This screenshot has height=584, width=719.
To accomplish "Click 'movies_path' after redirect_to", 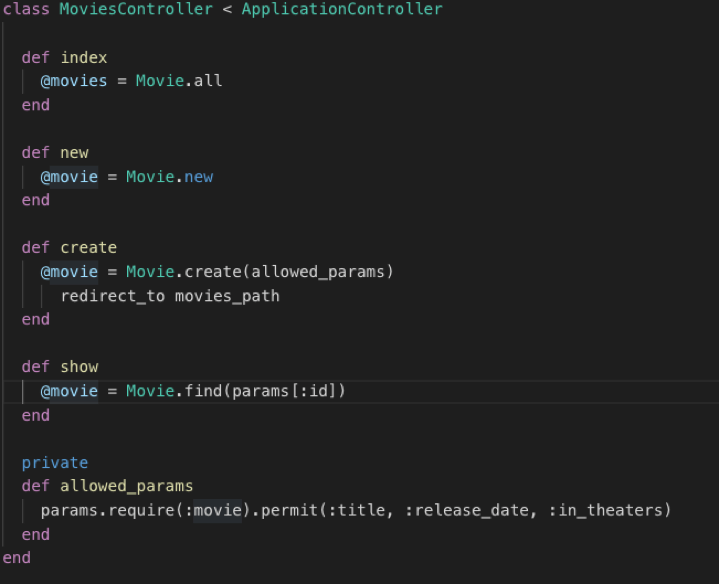I will [227, 296].
